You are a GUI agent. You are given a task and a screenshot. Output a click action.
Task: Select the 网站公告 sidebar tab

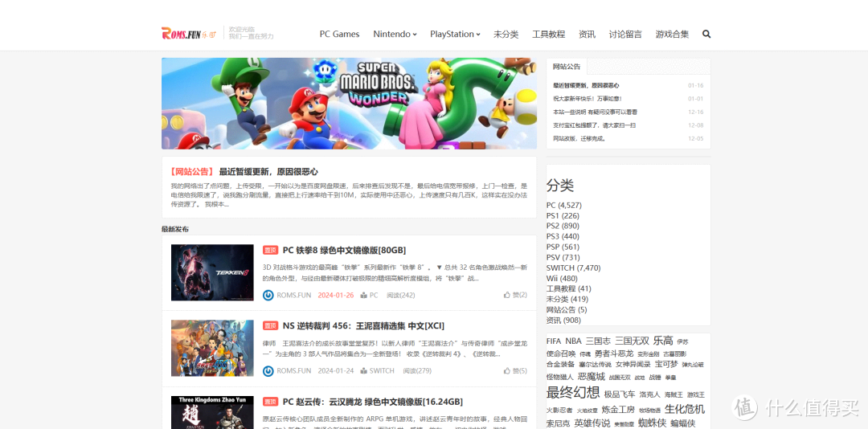567,67
